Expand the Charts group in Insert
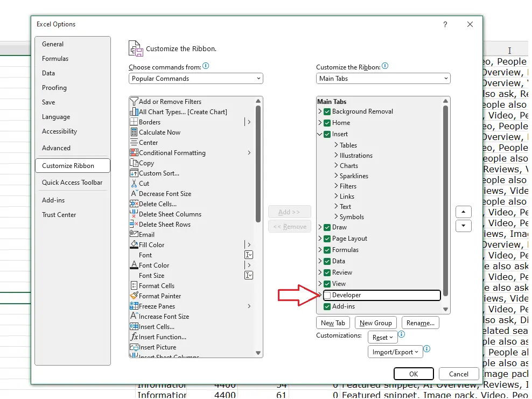The image size is (532, 399). point(336,166)
